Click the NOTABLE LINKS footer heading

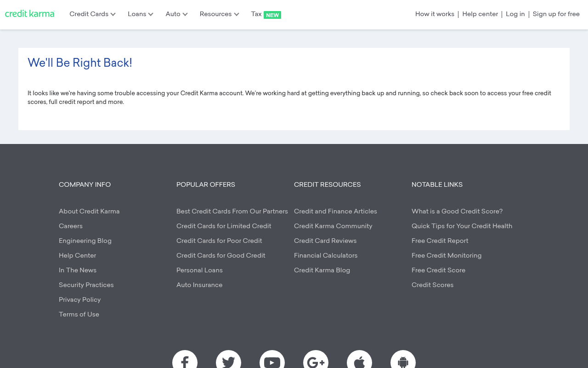tap(437, 184)
